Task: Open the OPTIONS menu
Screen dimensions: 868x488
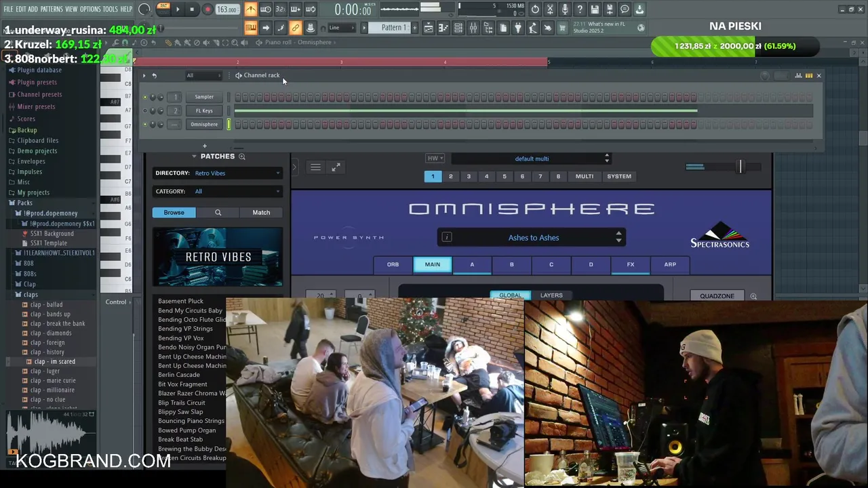Action: (x=90, y=9)
